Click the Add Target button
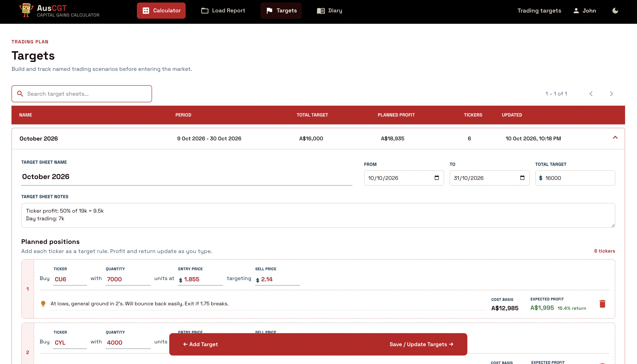The height and width of the screenshot is (364, 637). tap(201, 344)
